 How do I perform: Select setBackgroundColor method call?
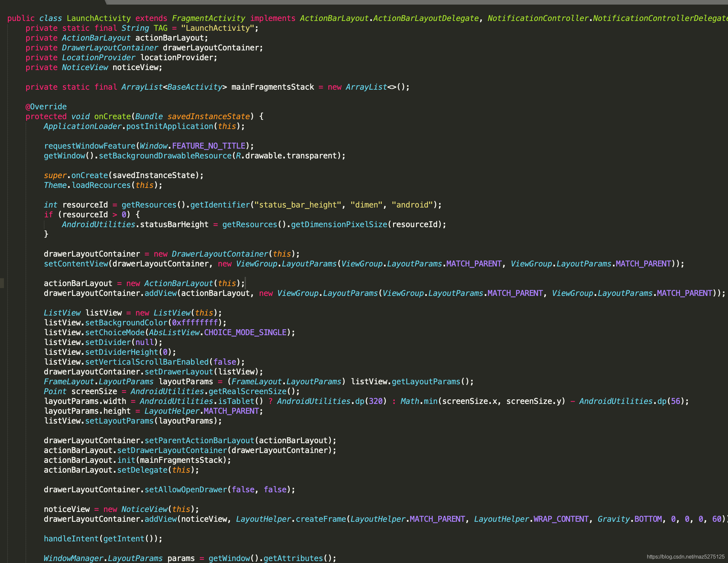126,322
